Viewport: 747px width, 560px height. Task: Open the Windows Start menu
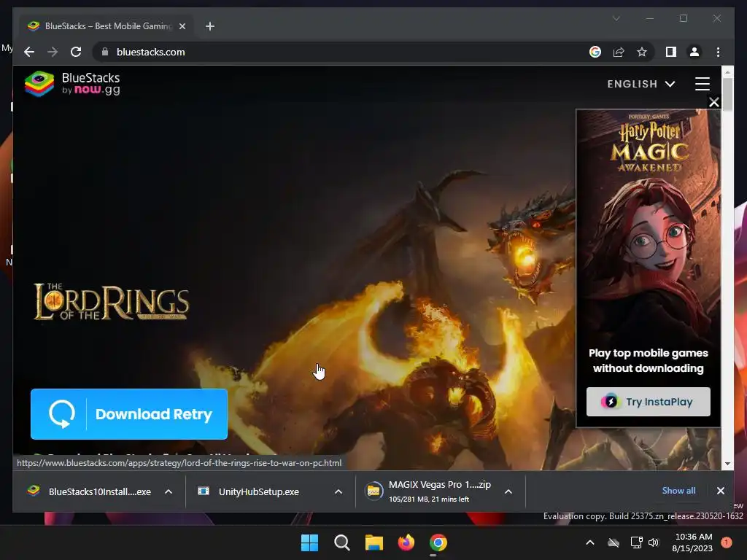[x=309, y=542]
